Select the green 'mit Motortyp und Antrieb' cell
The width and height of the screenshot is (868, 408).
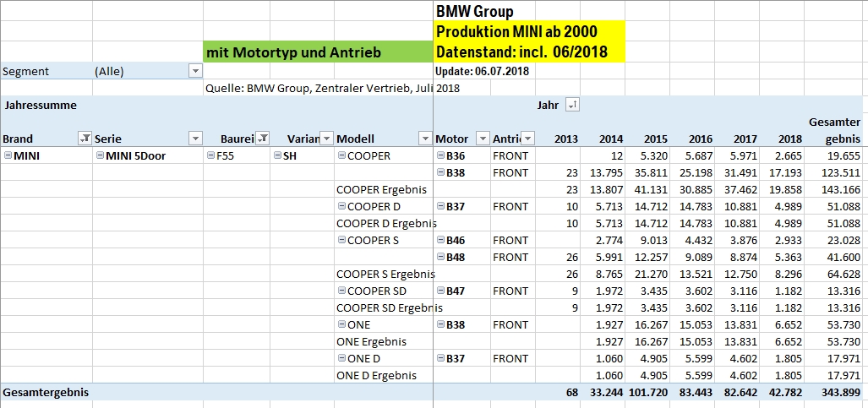pyautogui.click(x=319, y=52)
